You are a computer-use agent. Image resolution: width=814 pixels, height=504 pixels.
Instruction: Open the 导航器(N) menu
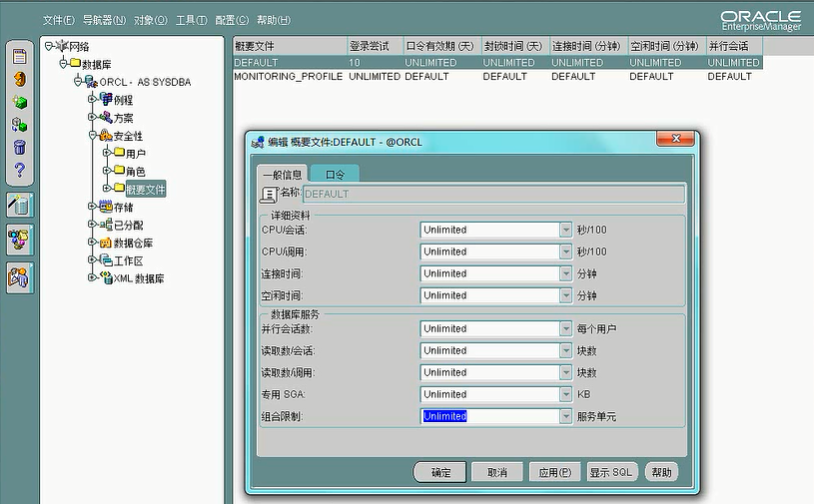point(104,20)
